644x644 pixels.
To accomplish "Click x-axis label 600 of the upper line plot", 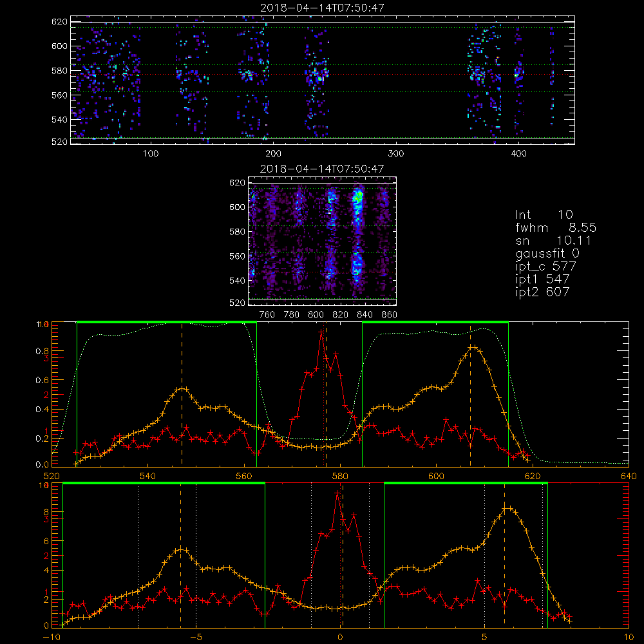I will 436,477.
